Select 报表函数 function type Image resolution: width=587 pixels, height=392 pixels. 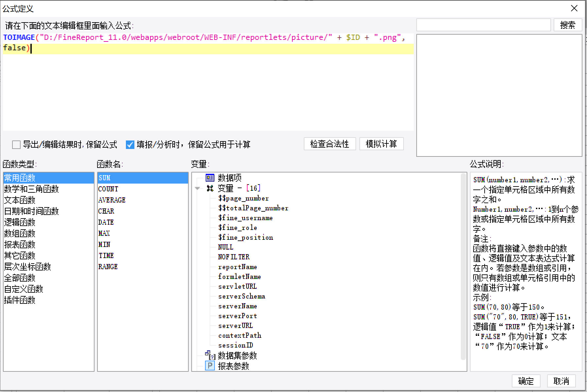point(49,245)
